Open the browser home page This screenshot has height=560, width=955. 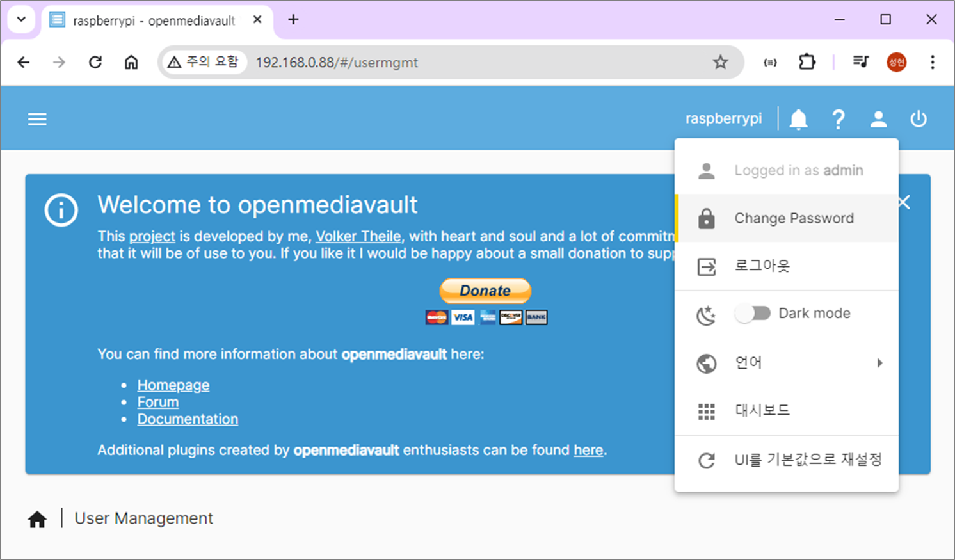131,62
